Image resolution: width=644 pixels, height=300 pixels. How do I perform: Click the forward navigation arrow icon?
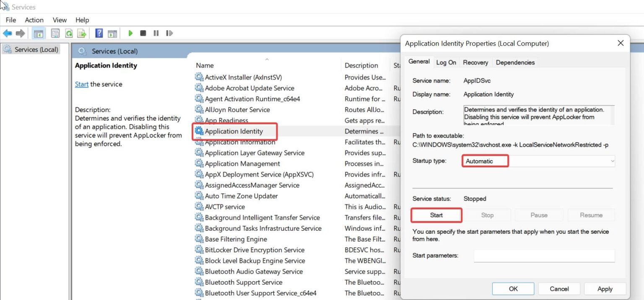pyautogui.click(x=20, y=33)
